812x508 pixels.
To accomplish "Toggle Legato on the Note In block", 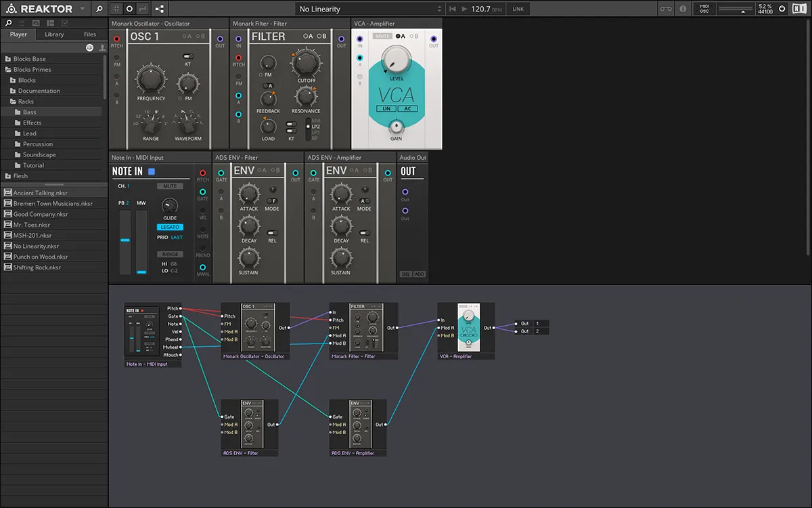I will point(169,227).
